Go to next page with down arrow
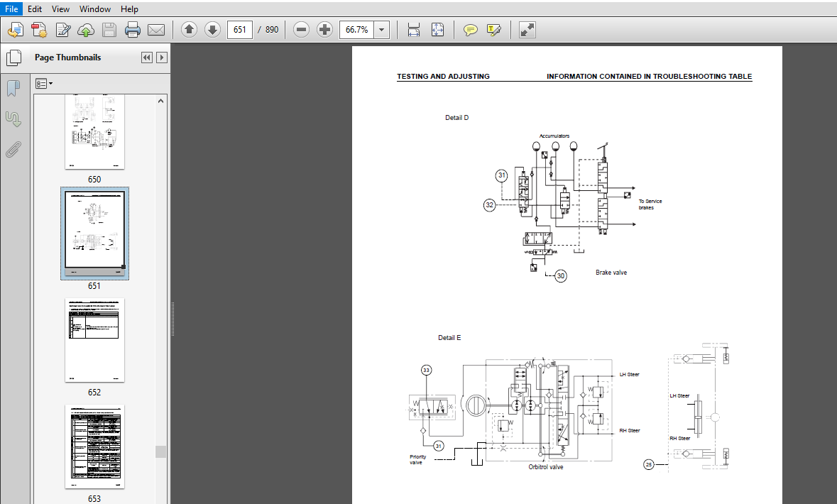837x504 pixels. coord(212,30)
